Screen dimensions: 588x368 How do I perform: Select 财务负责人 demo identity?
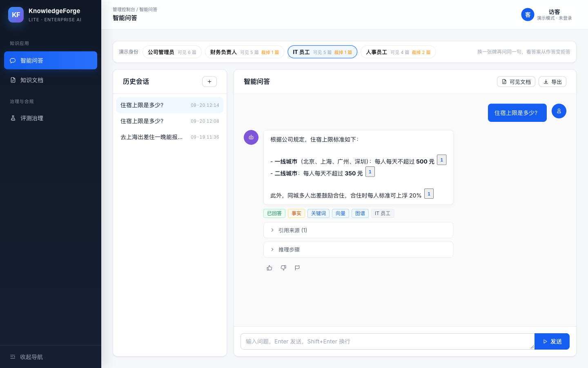[245, 52]
